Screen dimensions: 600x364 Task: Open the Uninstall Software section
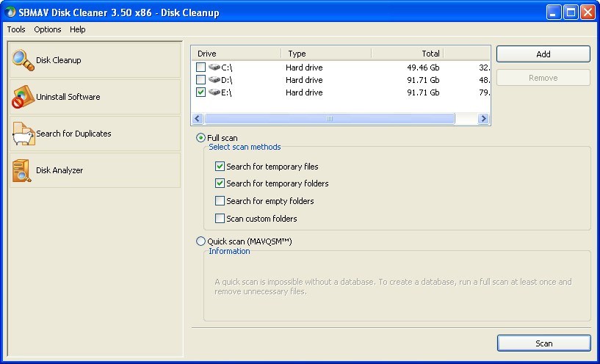coord(95,97)
